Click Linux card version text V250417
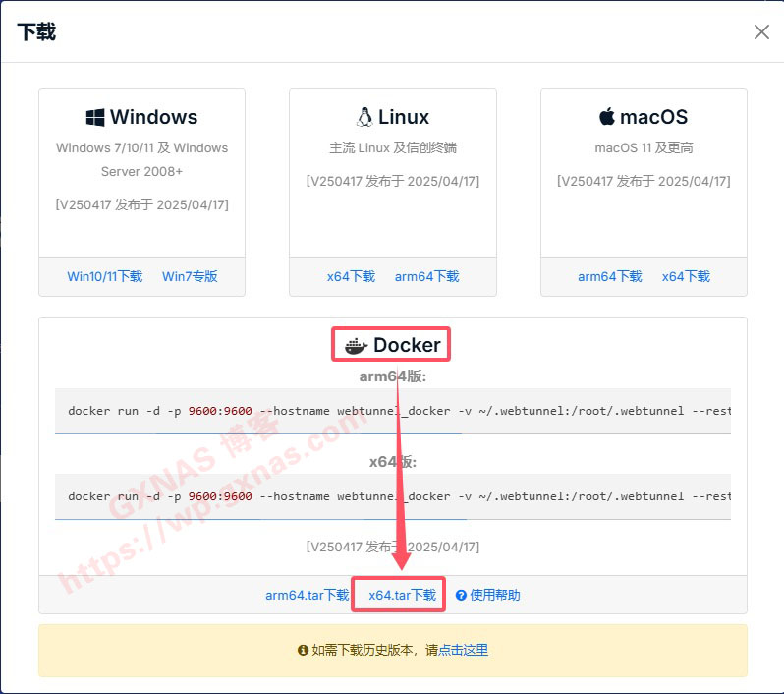This screenshot has width=784, height=694. tap(393, 181)
